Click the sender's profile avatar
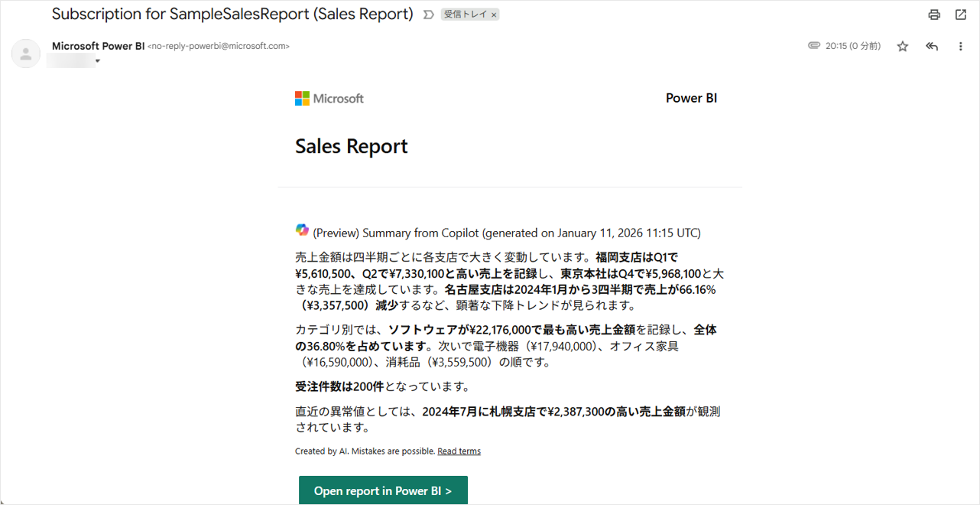The image size is (980, 505). coord(26,54)
